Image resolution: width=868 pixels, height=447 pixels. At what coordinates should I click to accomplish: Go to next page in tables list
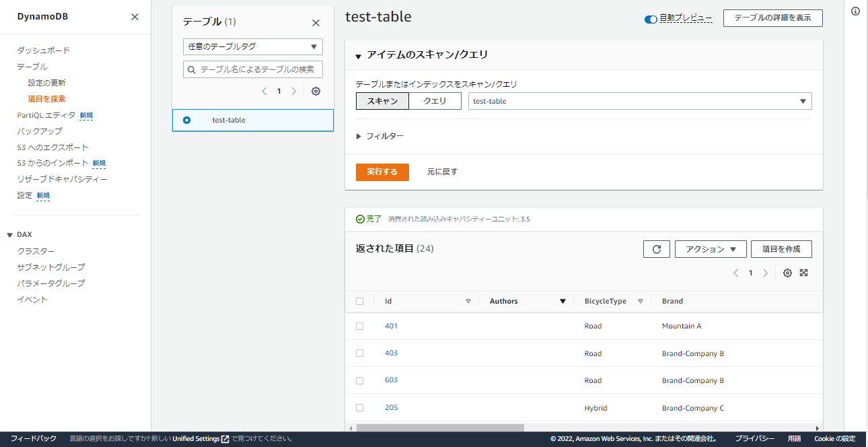click(x=293, y=91)
